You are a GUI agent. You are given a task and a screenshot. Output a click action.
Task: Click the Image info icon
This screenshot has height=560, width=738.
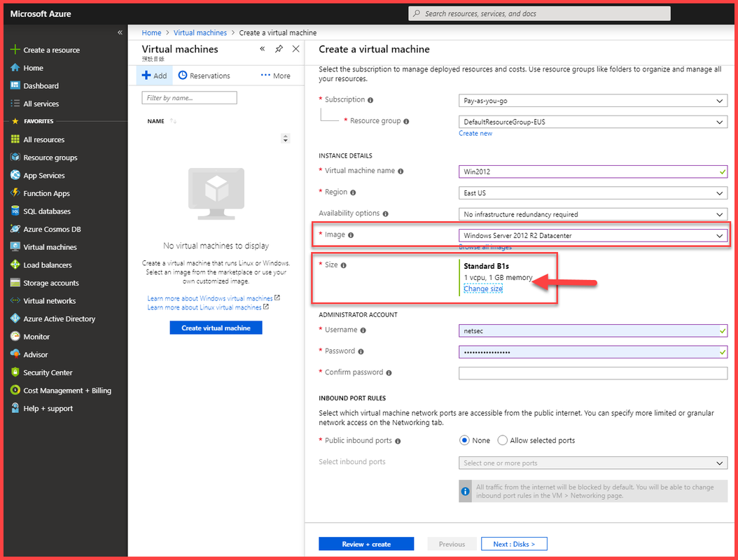coord(351,234)
